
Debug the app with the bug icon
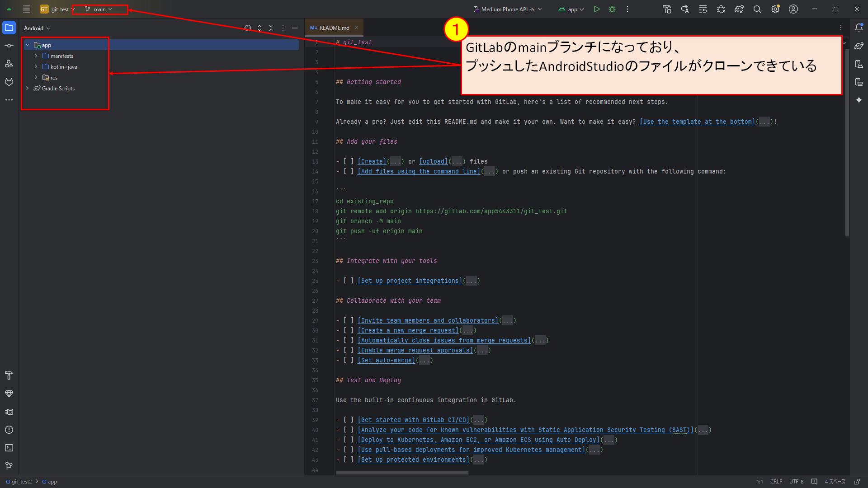pos(612,9)
